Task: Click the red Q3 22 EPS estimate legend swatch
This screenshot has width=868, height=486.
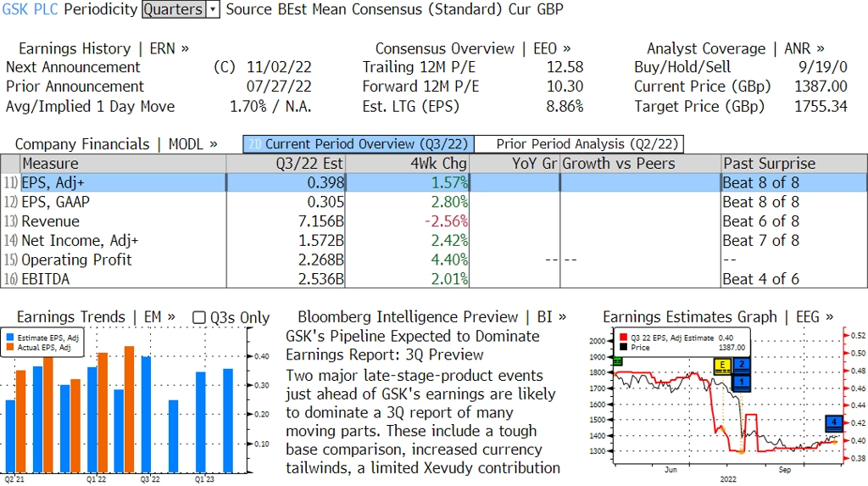Action: click(623, 338)
